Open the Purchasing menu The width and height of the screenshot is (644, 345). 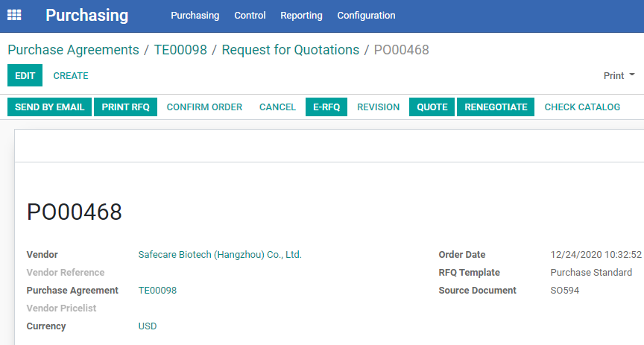click(195, 16)
